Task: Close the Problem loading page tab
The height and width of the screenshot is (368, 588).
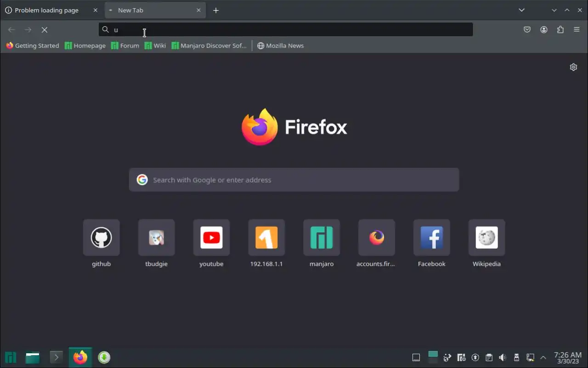Action: [x=96, y=10]
